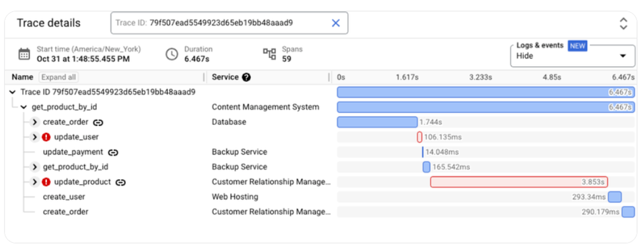Screen dimensions: 644x247
Task: Click the calendar start time icon
Action: pos(25,54)
